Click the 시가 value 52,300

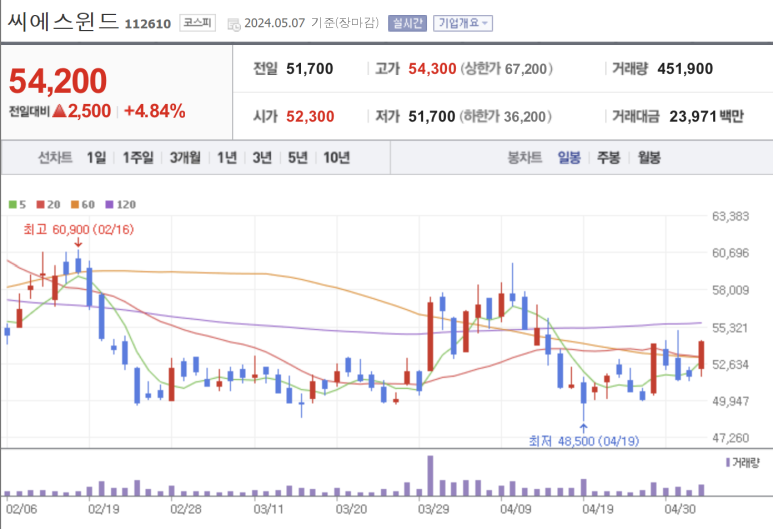pos(310,116)
